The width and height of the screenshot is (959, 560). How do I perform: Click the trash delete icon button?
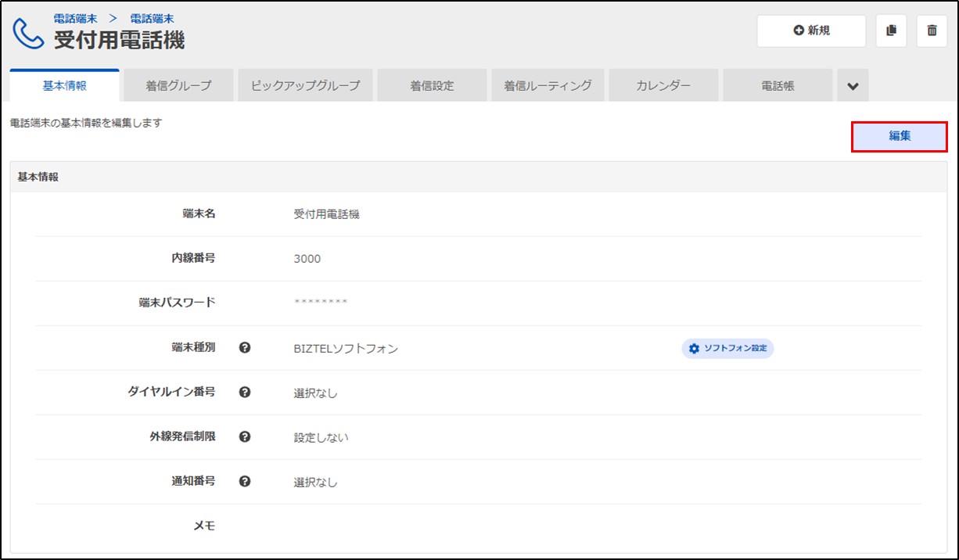[x=932, y=31]
